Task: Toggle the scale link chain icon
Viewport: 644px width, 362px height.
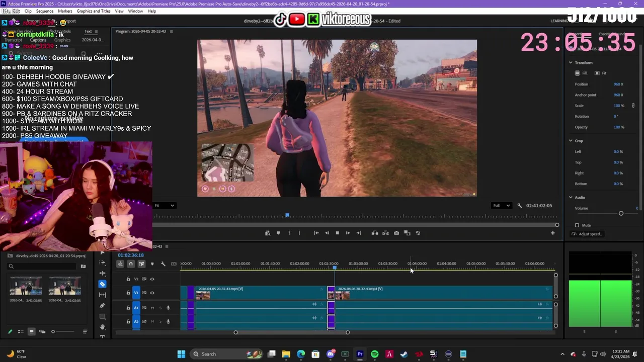Action: coord(633,106)
